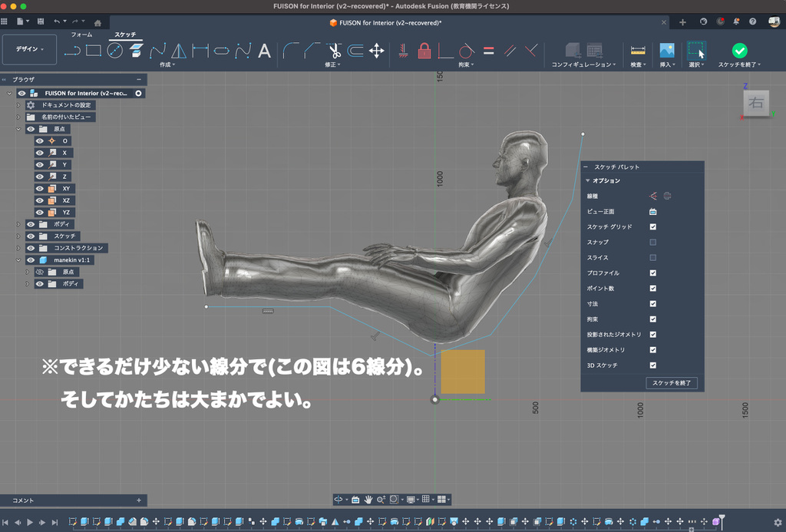Viewport: 786px width, 532px height.
Task: Select the Line sketch tool
Action: 73,51
